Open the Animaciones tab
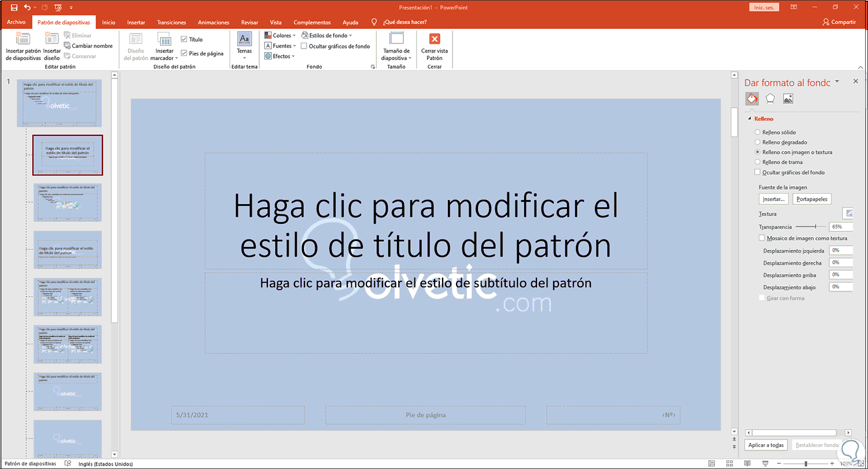 point(214,23)
